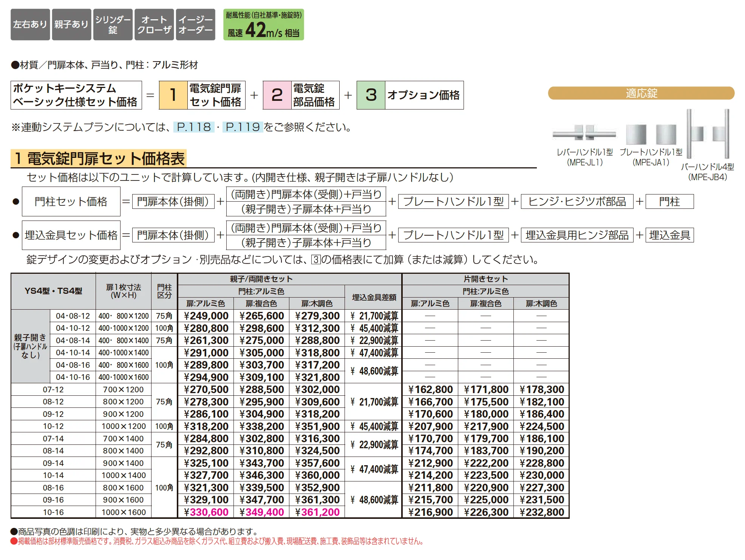Click the 1 電気錠門扉セット価格表 heading
Viewport: 745px width, 560px height.
click(99, 159)
